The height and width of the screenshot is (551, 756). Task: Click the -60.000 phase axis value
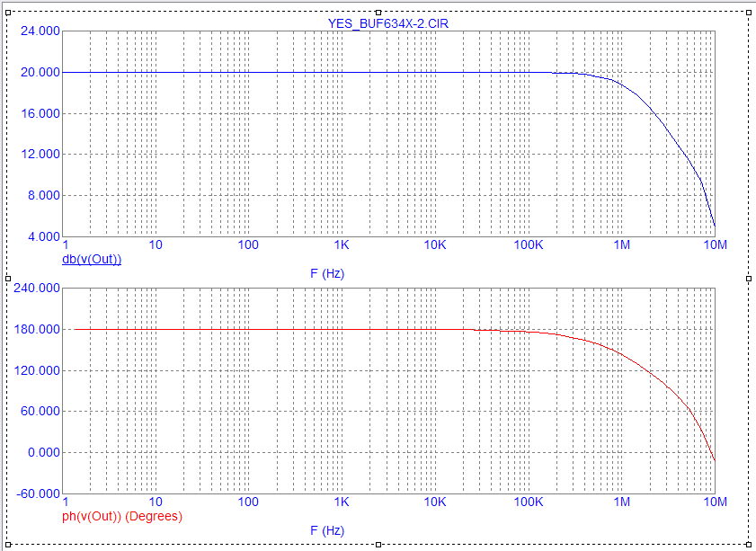point(38,493)
